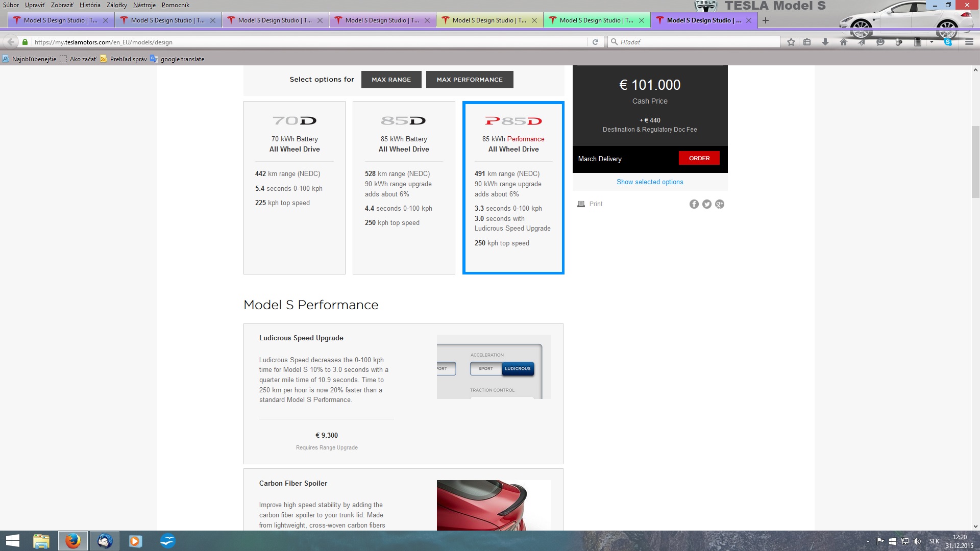The height and width of the screenshot is (551, 980).
Task: Click the Print link
Action: 596,204
